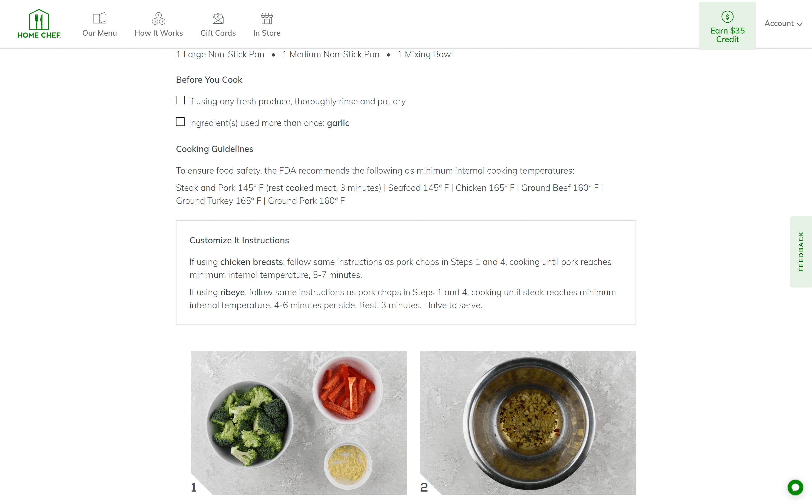Click the How It Works numbered icon
Image resolution: width=812 pixels, height=504 pixels.
pyautogui.click(x=158, y=19)
